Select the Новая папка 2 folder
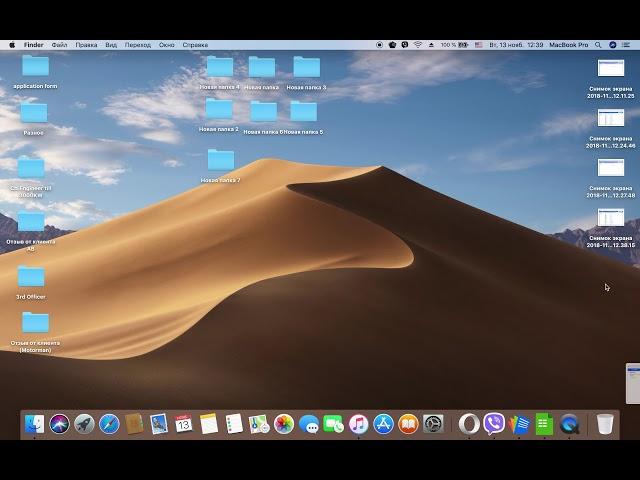The image size is (640, 480). click(219, 109)
